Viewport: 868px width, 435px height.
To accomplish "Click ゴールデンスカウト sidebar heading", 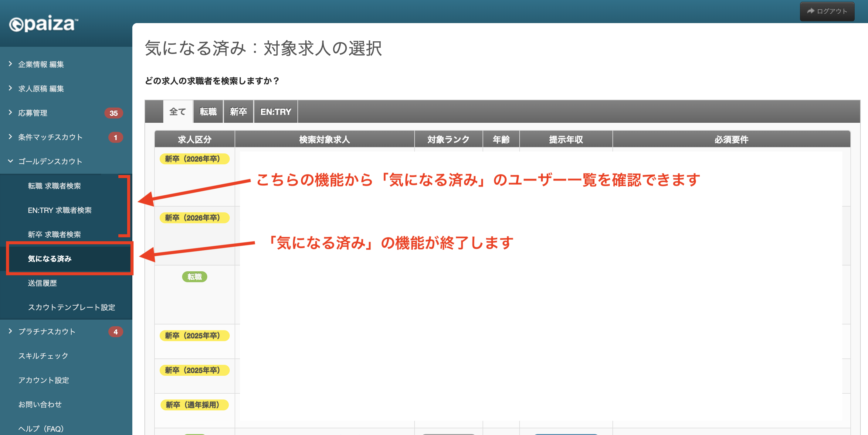I will [50, 161].
